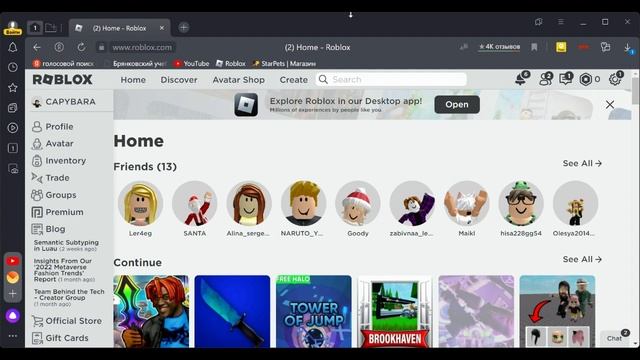Reload the page
The width and height of the screenshot is (640, 360).
(x=81, y=47)
